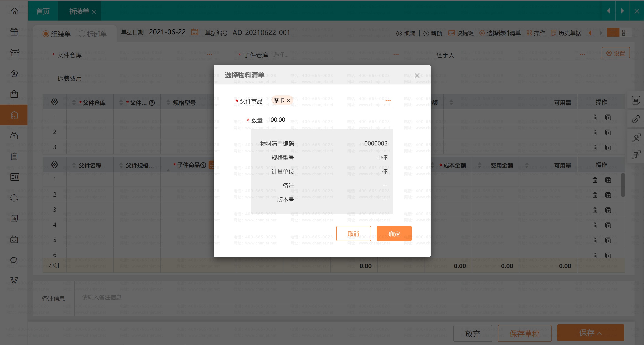Click the calendar icon beside bill date
The height and width of the screenshot is (345, 644).
point(195,32)
